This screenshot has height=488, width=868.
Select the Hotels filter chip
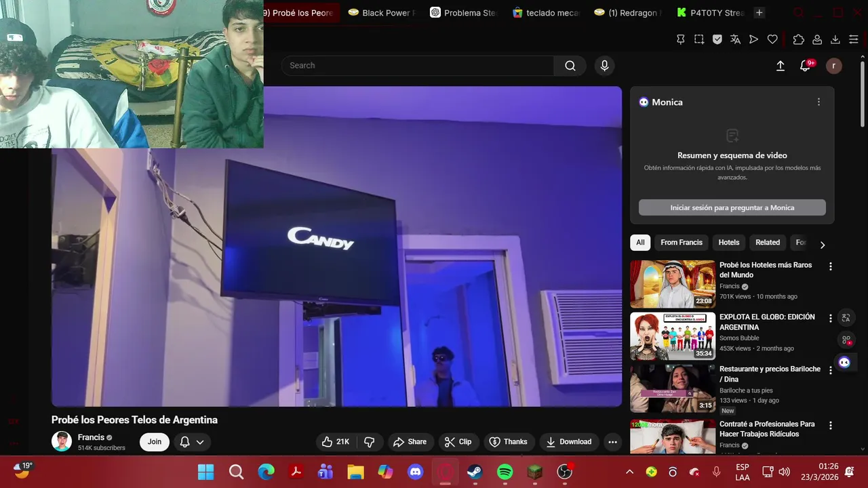[x=729, y=243]
